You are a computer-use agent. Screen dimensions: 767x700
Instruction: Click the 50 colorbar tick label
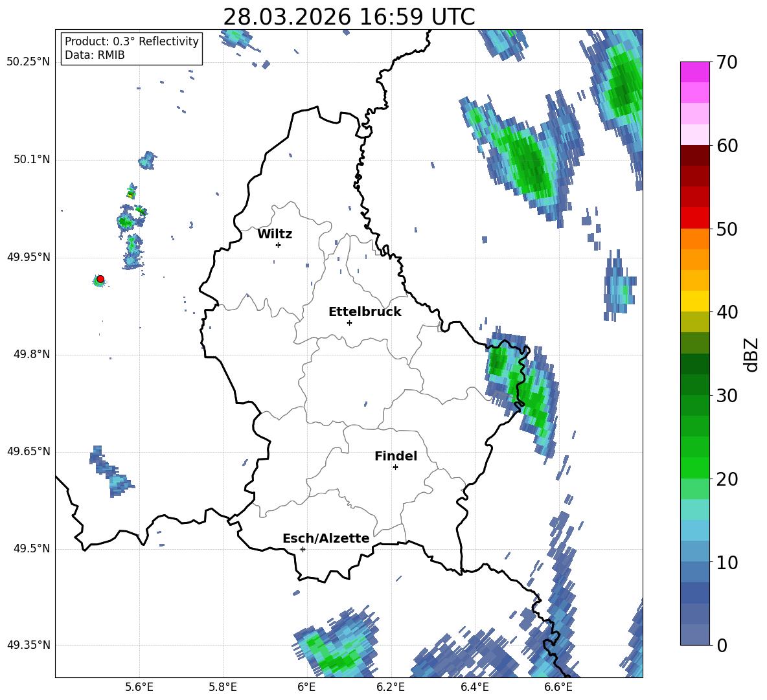[727, 229]
